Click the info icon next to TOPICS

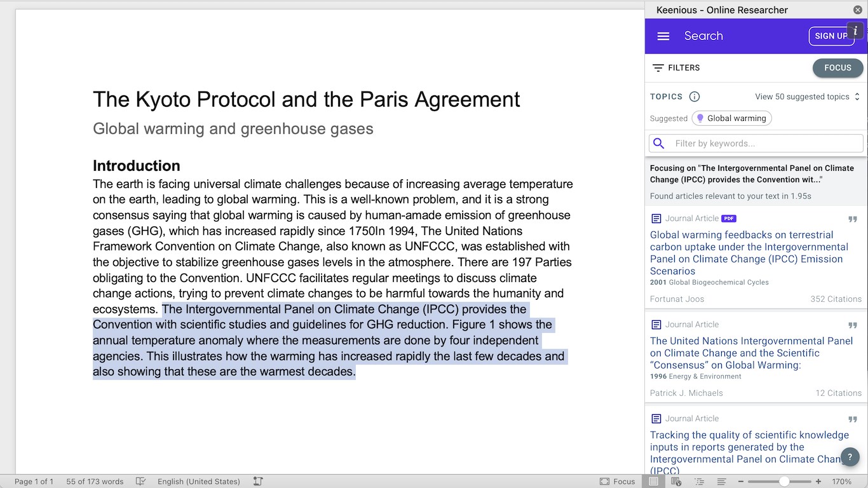tap(695, 97)
